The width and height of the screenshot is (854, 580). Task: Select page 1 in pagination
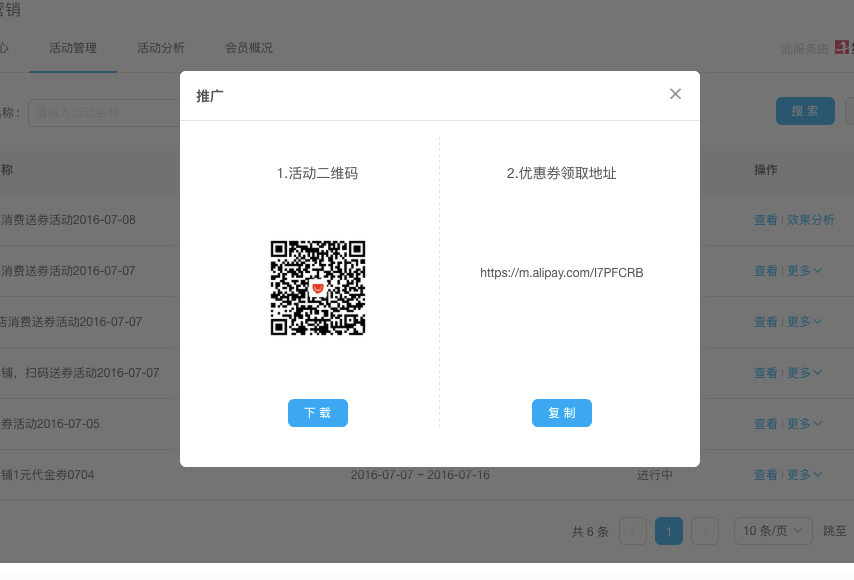tap(669, 531)
